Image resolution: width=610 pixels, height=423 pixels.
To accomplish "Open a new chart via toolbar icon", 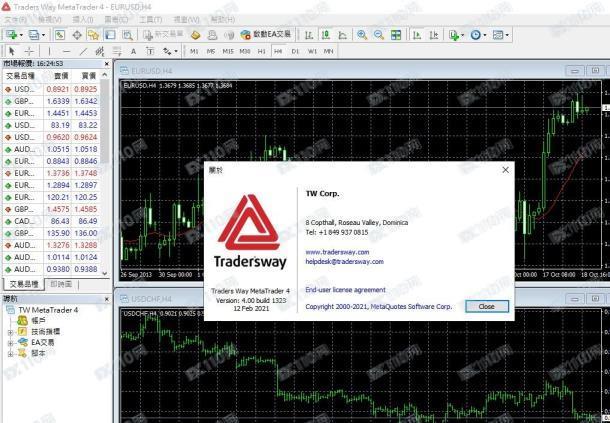I will tap(11, 35).
